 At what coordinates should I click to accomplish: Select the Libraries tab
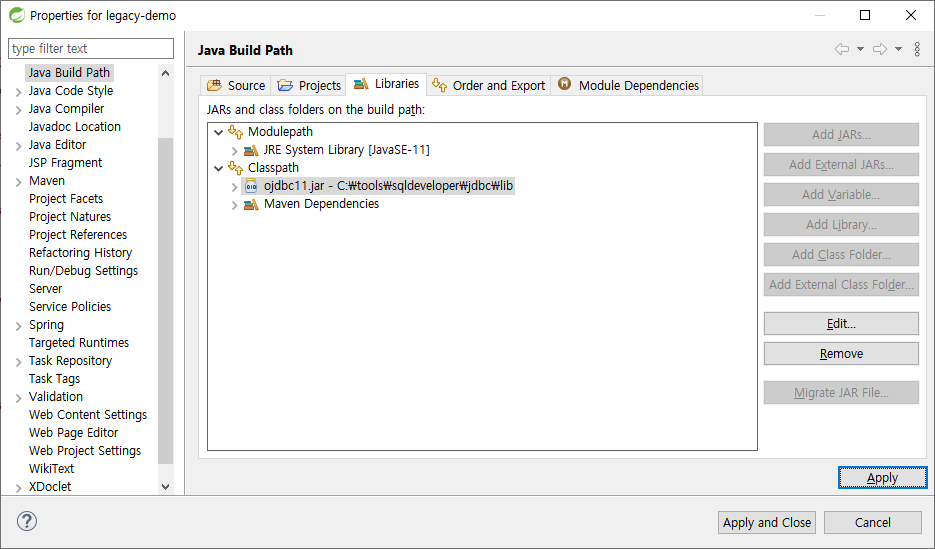tap(386, 84)
